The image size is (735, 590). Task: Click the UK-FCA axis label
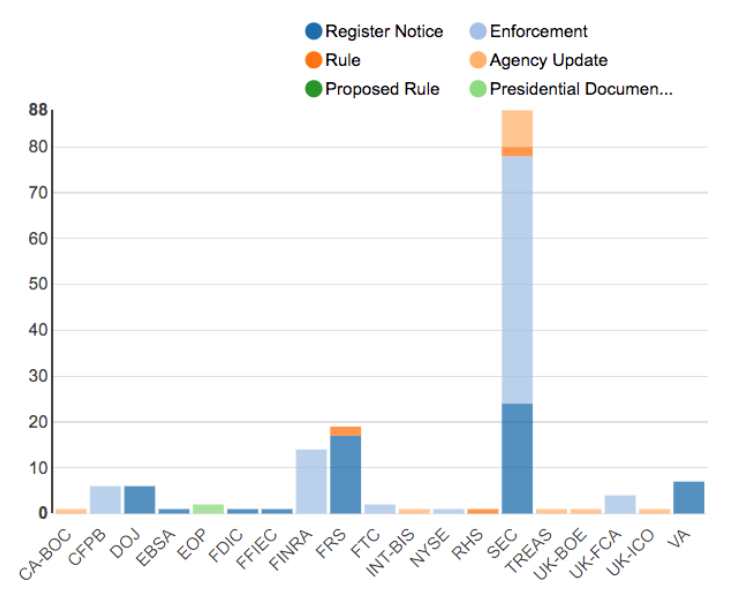click(595, 553)
